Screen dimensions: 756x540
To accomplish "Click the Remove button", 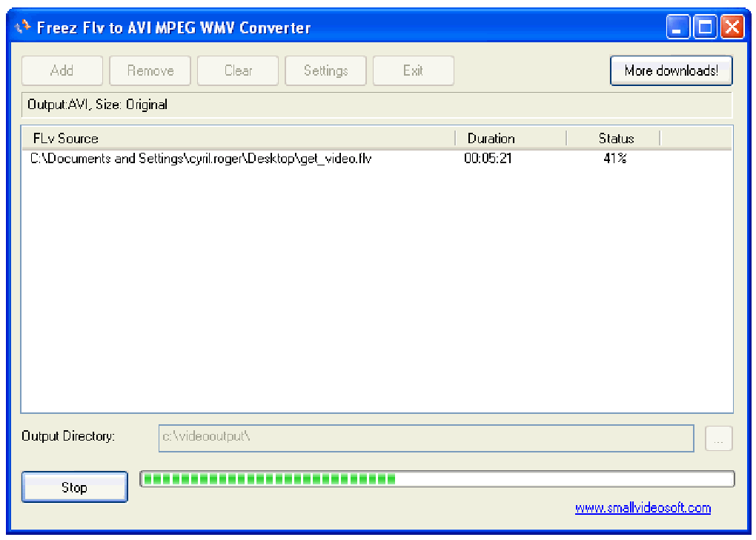I will tap(150, 70).
